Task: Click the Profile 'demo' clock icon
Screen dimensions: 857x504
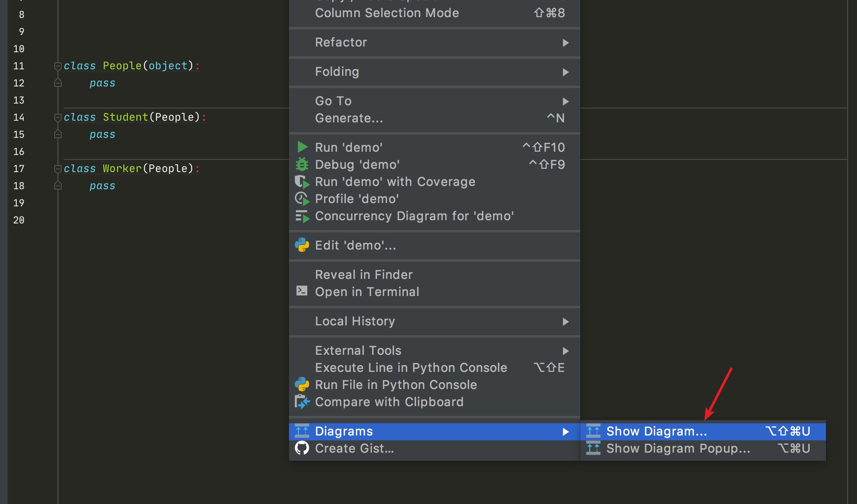Action: [x=302, y=199]
